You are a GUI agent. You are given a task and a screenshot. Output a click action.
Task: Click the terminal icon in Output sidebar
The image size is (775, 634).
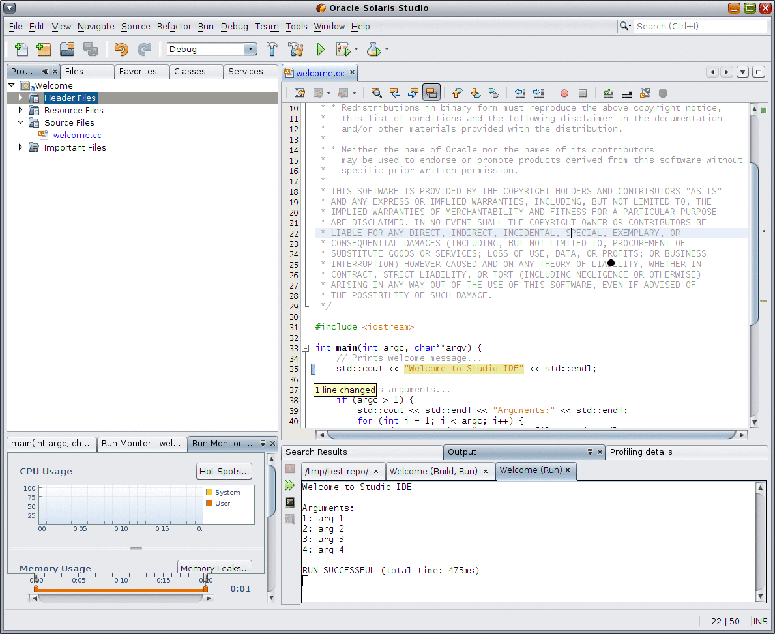point(290,502)
